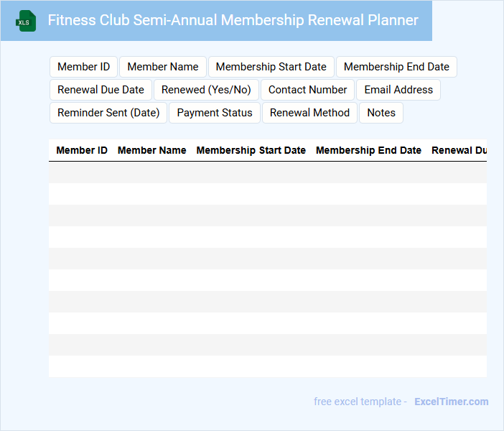The height and width of the screenshot is (431, 504).
Task: Click the Renewed (Yes/No) tag
Action: [x=206, y=90]
